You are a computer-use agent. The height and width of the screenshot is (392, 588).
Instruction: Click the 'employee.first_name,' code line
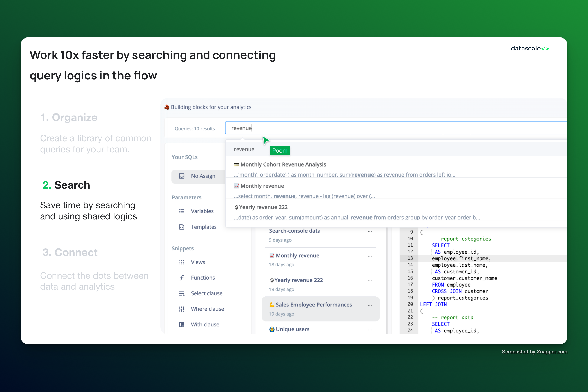pyautogui.click(x=461, y=258)
